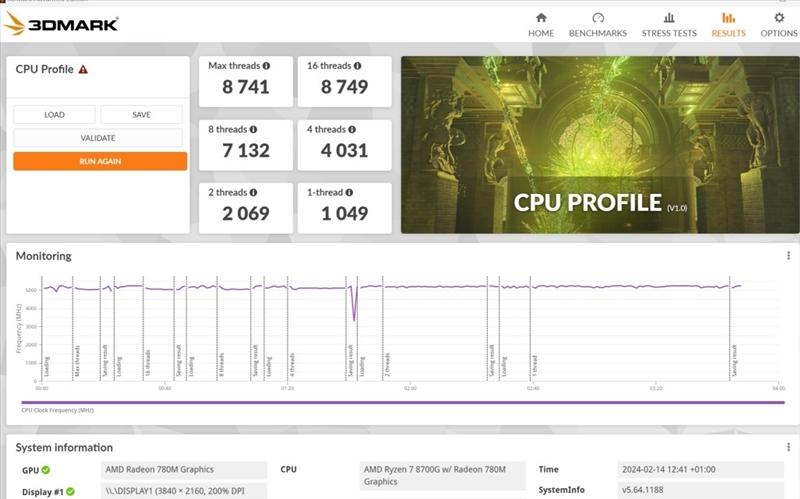
Task: Open the System information three-dot menu
Action: point(788,447)
